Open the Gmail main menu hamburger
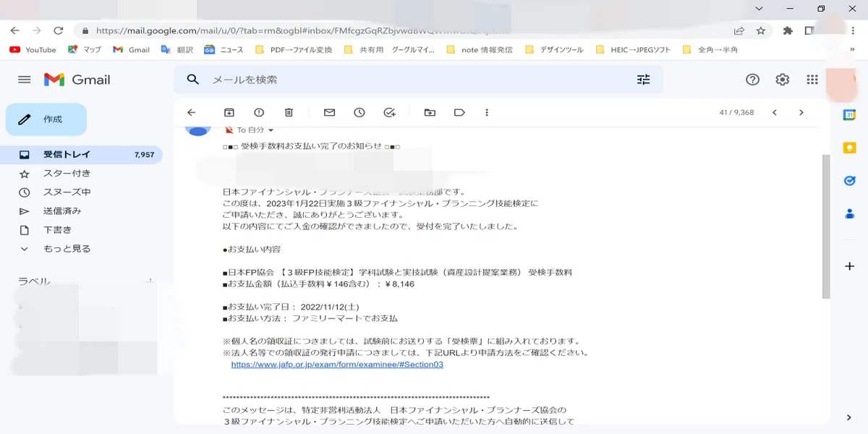The width and height of the screenshot is (868, 434). pyautogui.click(x=25, y=80)
